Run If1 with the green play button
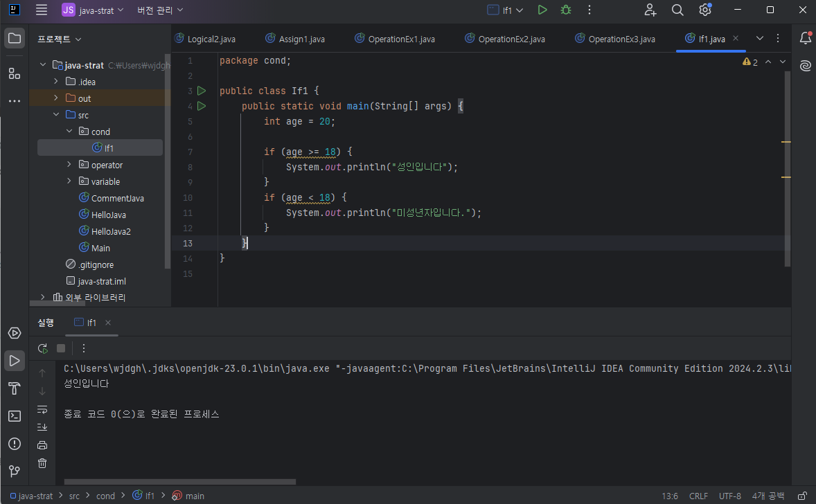This screenshot has height=504, width=816. (542, 10)
